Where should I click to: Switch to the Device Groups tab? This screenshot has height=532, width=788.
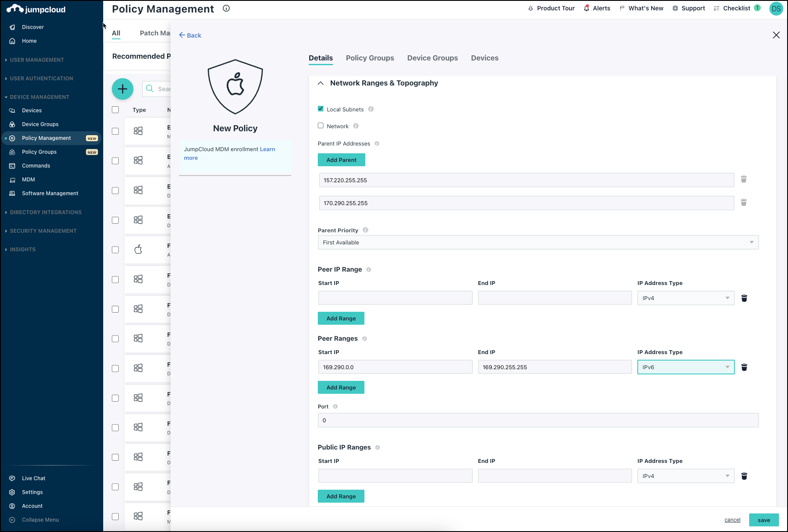(432, 58)
